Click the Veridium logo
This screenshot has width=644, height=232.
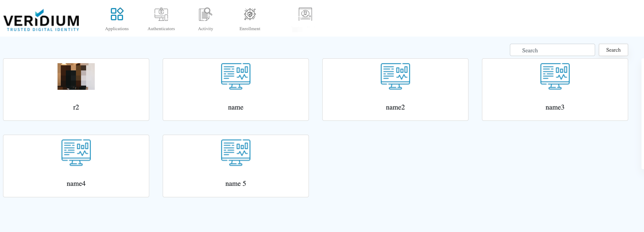[41, 20]
